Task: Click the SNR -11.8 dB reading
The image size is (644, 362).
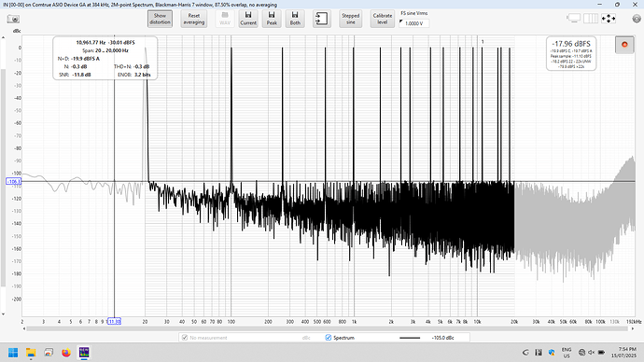Action: point(76,75)
